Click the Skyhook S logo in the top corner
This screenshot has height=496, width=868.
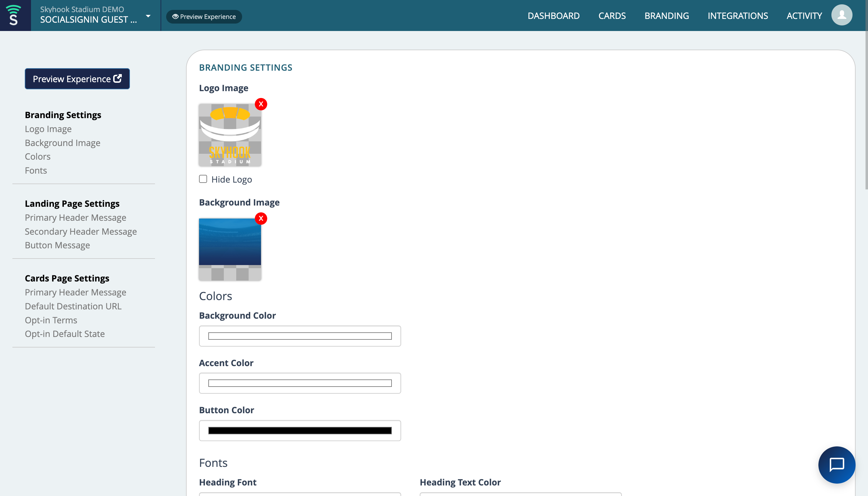point(15,15)
